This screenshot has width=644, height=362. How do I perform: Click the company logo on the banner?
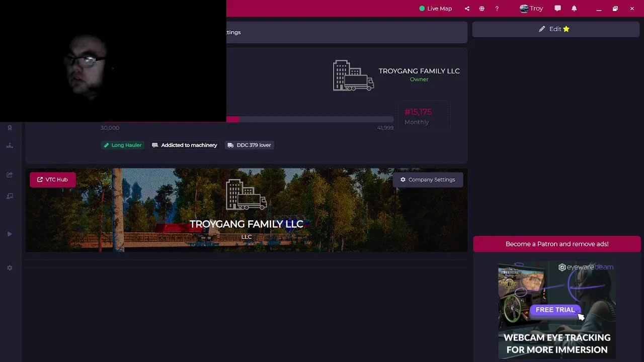(247, 195)
